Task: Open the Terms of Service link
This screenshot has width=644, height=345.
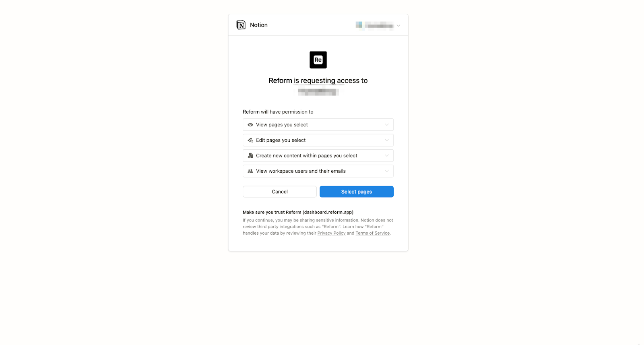Action: tap(373, 233)
